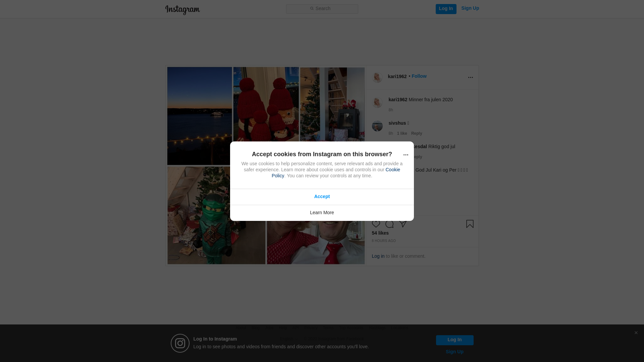Open the sivshus commenter avatar

377,126
